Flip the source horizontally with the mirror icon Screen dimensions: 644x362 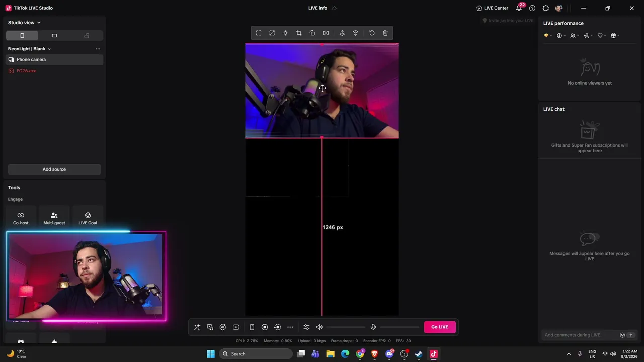pos(326,33)
